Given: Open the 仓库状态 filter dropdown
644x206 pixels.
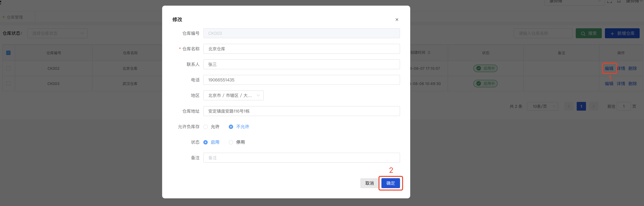Looking at the screenshot, I should [58, 33].
